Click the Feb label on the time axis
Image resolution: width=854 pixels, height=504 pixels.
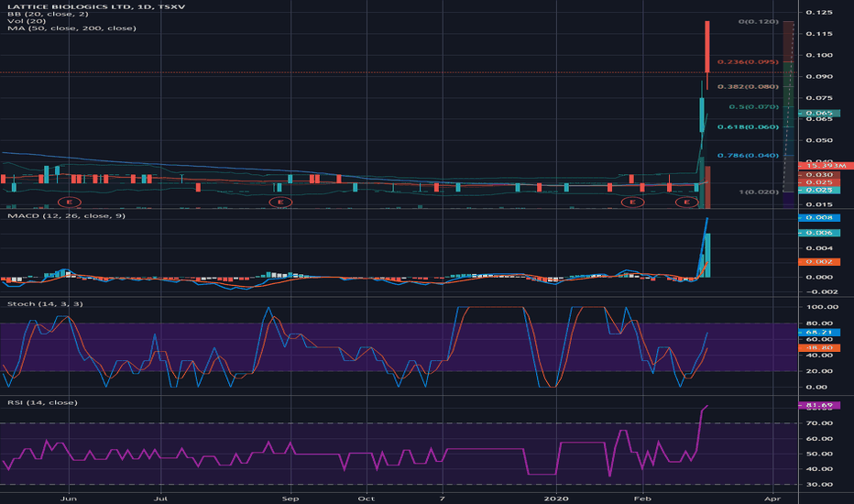642,499
